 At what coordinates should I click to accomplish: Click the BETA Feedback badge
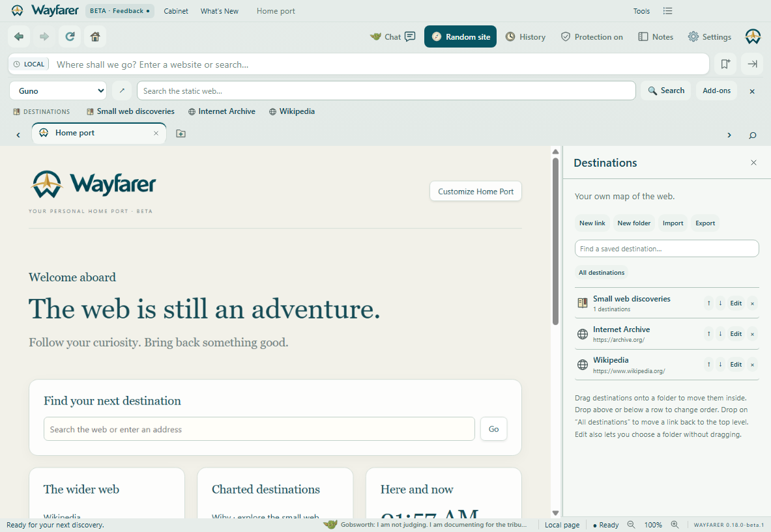(119, 11)
